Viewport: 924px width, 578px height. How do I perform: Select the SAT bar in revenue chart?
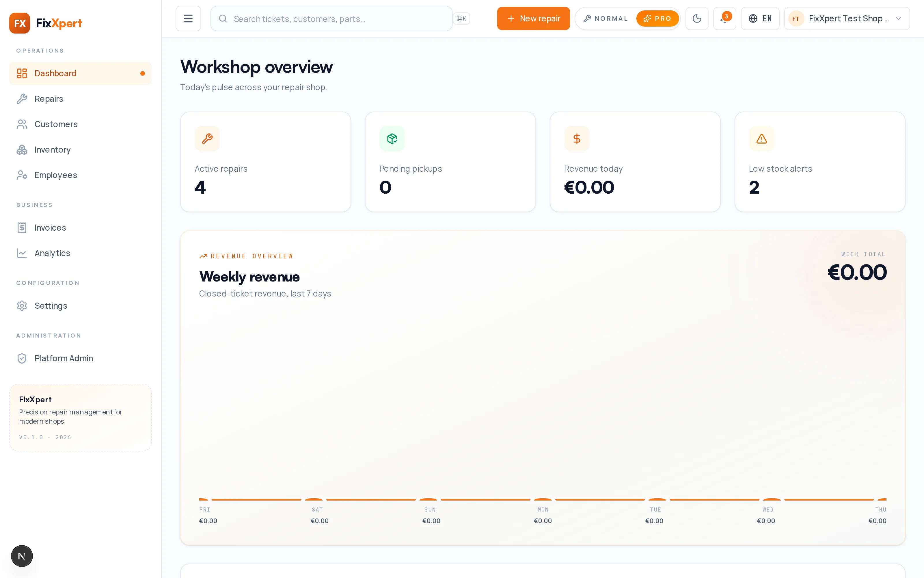(x=314, y=499)
